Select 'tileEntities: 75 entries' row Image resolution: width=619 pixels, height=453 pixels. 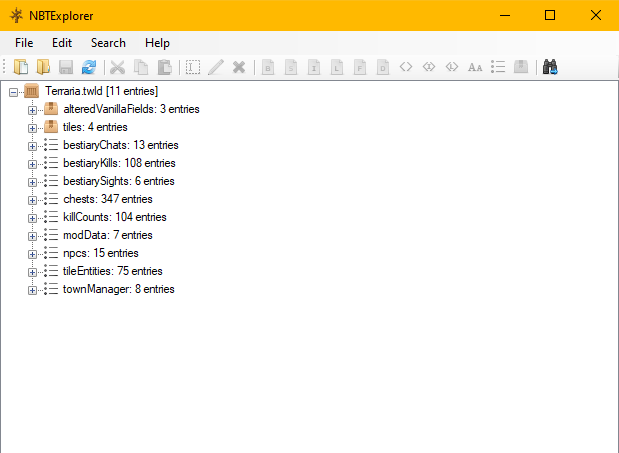pos(113,271)
